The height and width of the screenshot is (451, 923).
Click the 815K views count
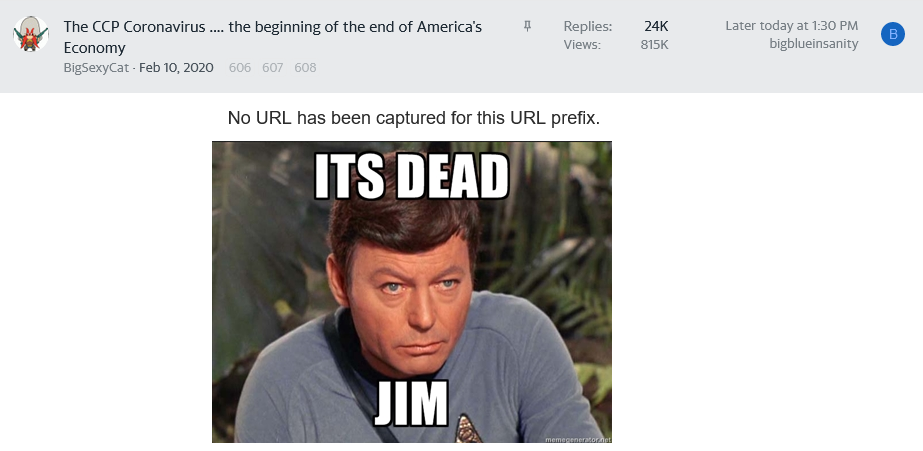click(655, 45)
